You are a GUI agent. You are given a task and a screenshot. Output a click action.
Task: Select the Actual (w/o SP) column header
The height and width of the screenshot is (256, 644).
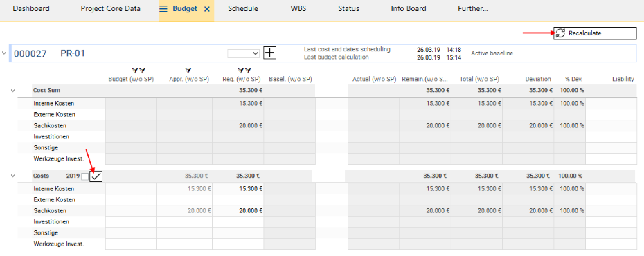pyautogui.click(x=374, y=79)
